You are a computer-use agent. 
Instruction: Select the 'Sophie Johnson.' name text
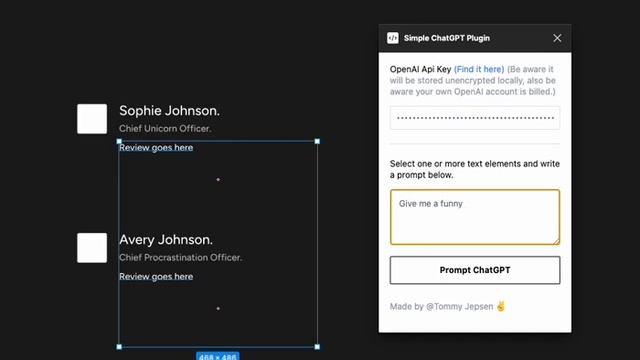pos(169,111)
